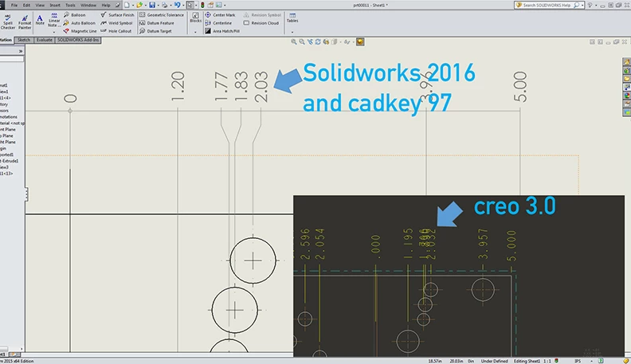This screenshot has height=364, width=631.
Task: Insert a Note annotation
Action: (x=40, y=20)
